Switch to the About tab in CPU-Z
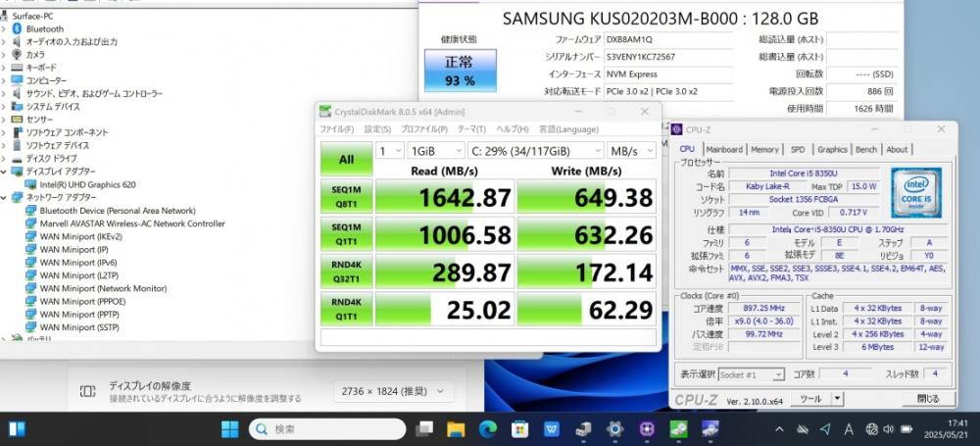 click(897, 150)
